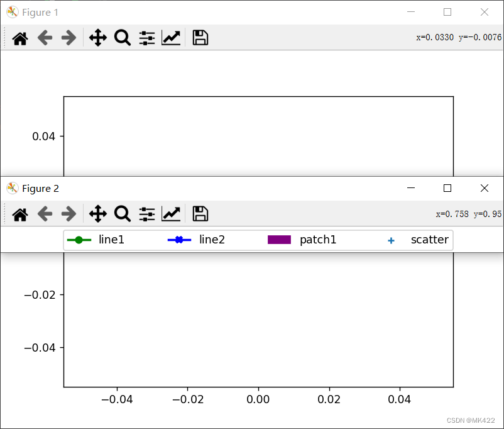
Task: Click the 0.04 x-axis tick label
Action: 400,399
